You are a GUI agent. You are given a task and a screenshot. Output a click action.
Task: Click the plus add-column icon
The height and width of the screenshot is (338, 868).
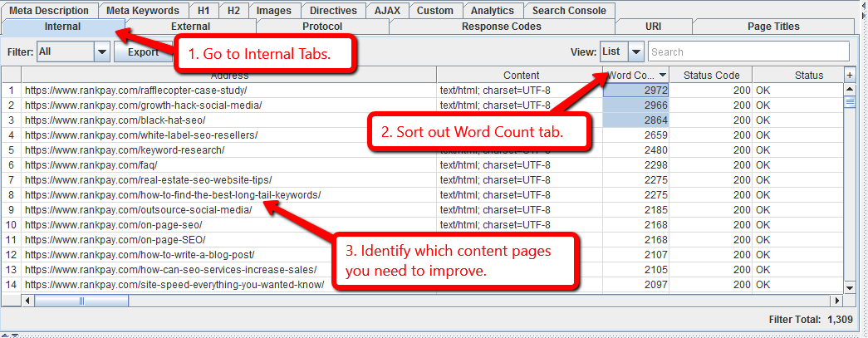pos(850,76)
